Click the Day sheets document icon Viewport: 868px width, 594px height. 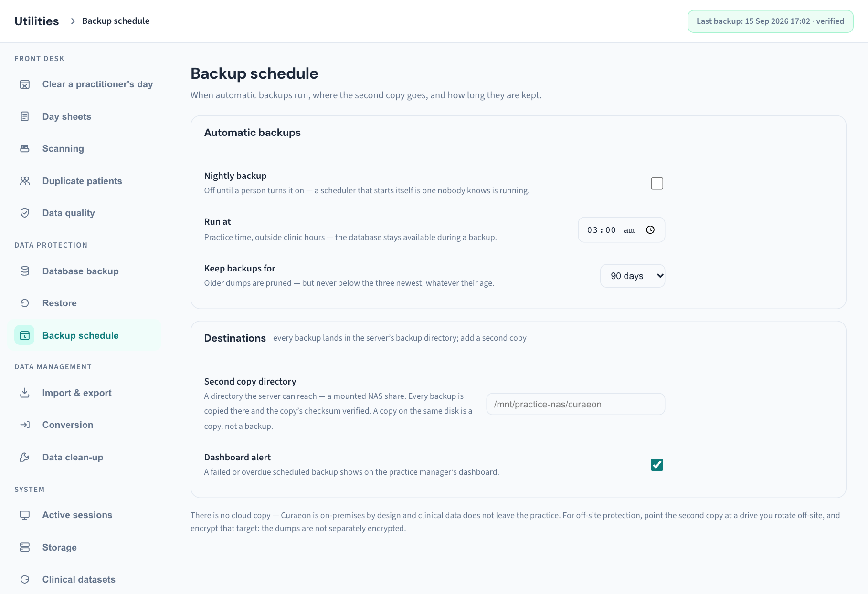tap(25, 116)
